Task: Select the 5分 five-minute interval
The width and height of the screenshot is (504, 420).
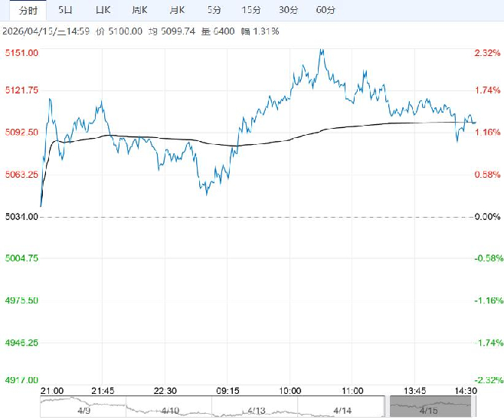Action: point(214,10)
